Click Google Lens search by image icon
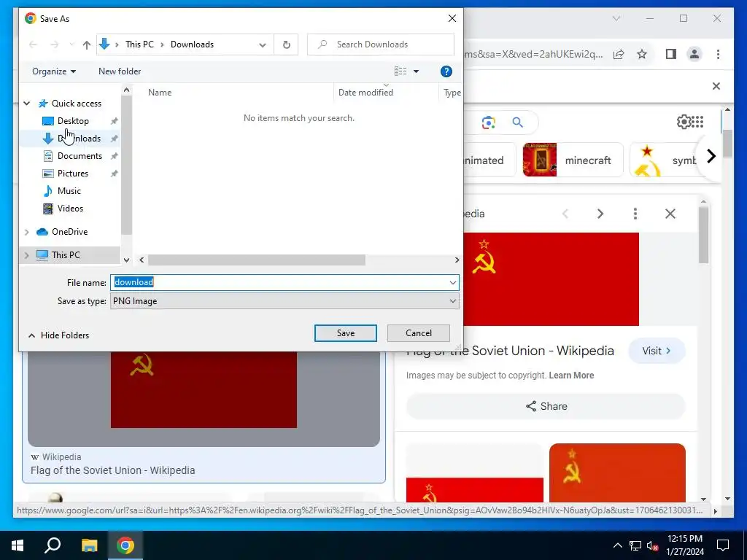The image size is (747, 560). 488,122
